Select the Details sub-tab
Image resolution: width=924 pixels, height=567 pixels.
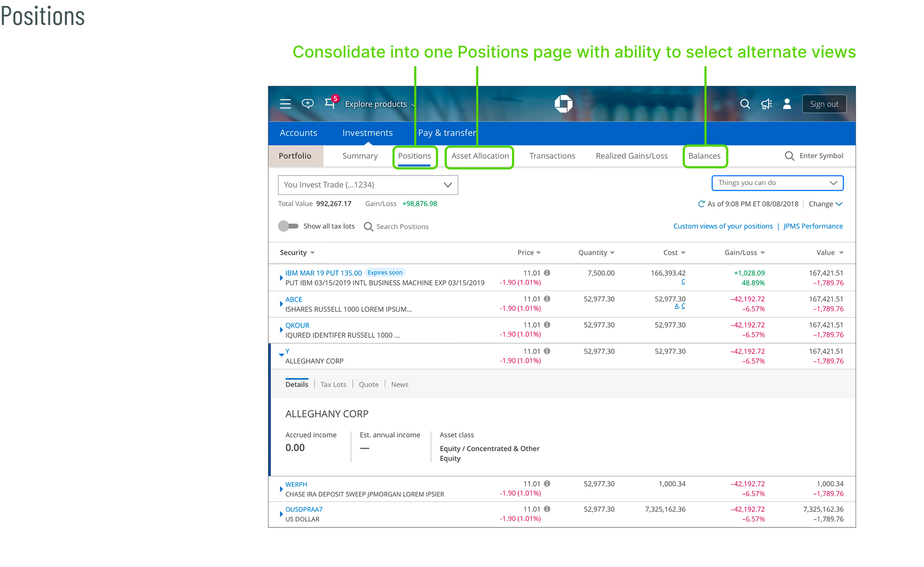pos(297,385)
